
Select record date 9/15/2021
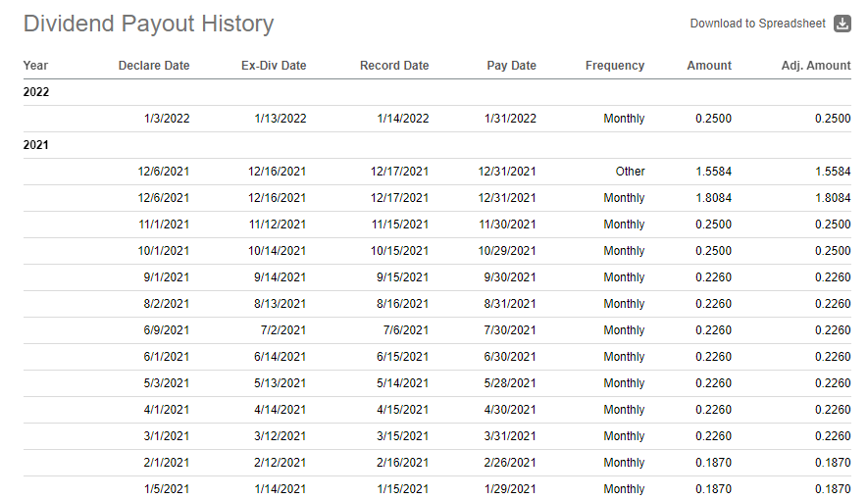point(403,277)
